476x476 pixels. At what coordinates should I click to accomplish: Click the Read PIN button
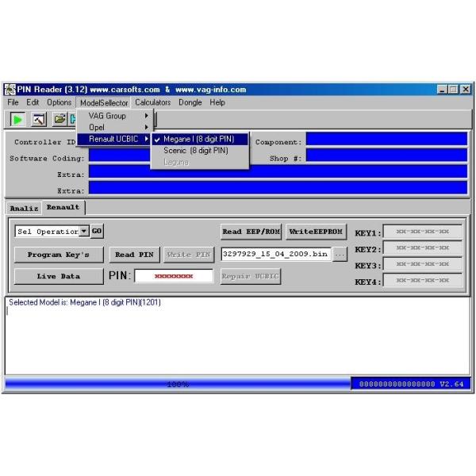(134, 255)
